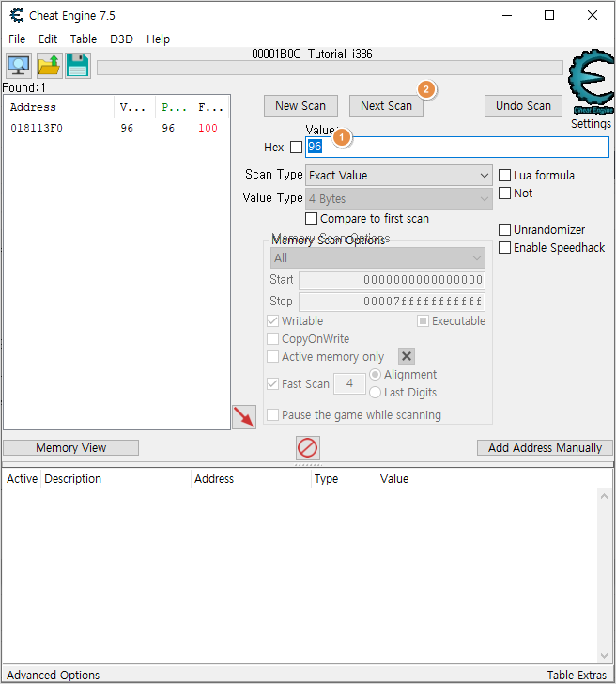616x684 pixels.
Task: Click the First value column header F...
Action: tap(211, 107)
